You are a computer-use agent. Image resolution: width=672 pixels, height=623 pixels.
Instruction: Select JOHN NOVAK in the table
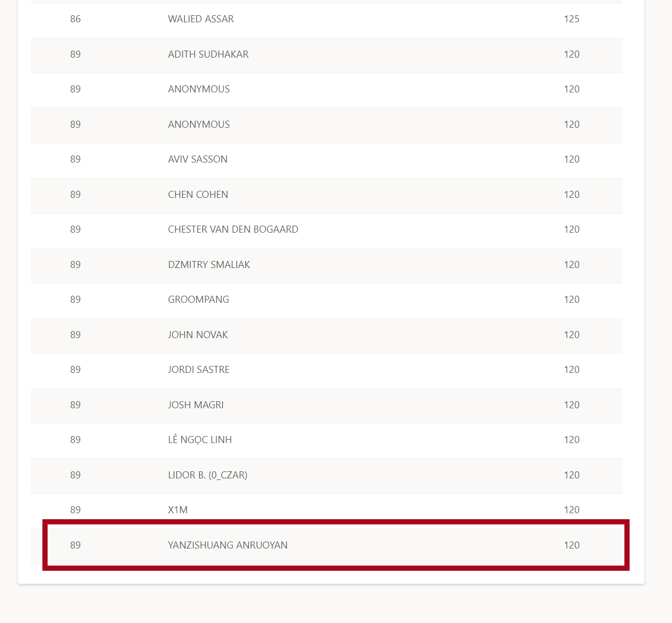coord(198,335)
